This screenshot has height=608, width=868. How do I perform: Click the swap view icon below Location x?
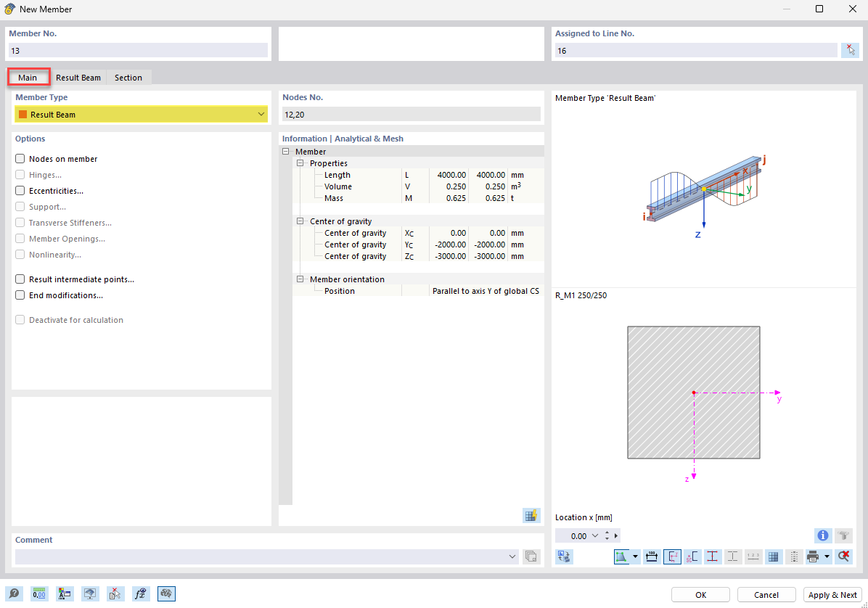click(x=564, y=556)
